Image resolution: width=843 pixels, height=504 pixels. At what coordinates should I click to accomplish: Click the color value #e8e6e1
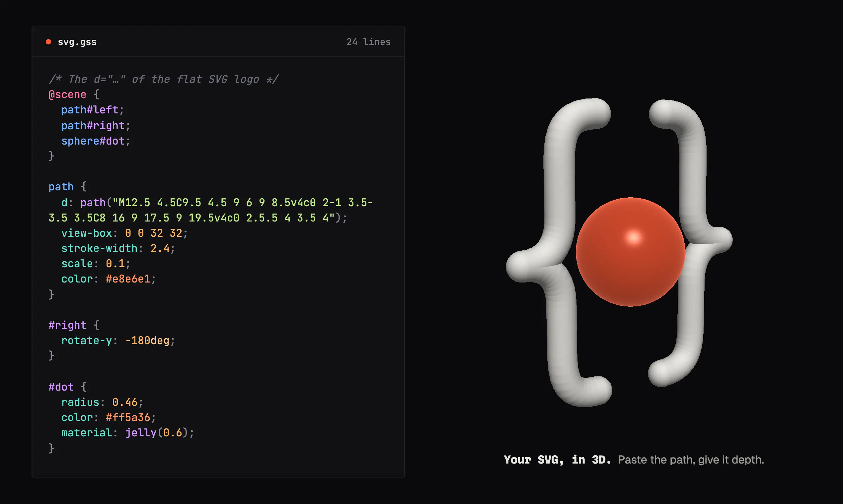[x=128, y=279]
